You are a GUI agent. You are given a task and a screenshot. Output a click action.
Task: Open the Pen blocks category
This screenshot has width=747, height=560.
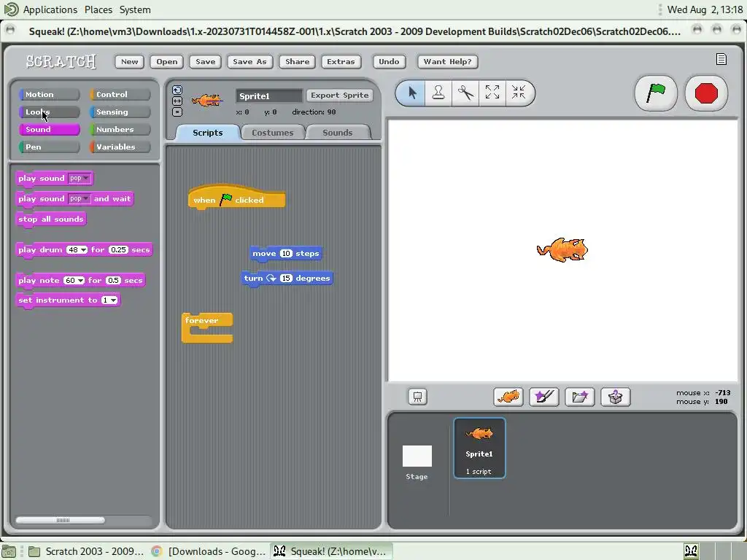(49, 147)
